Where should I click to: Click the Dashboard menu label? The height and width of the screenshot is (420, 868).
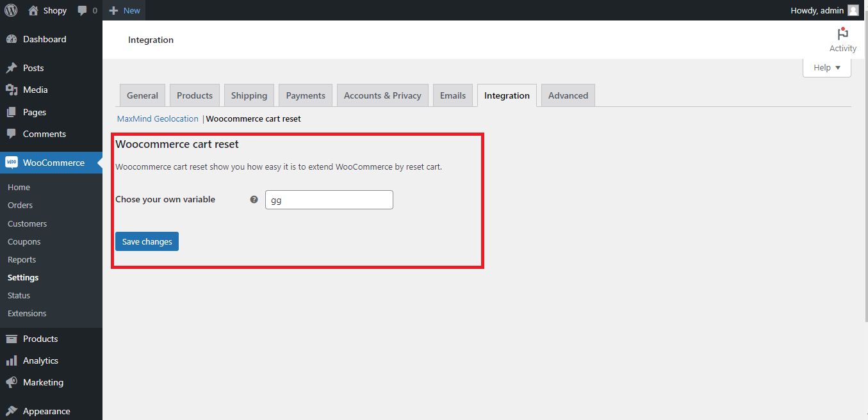pos(45,39)
